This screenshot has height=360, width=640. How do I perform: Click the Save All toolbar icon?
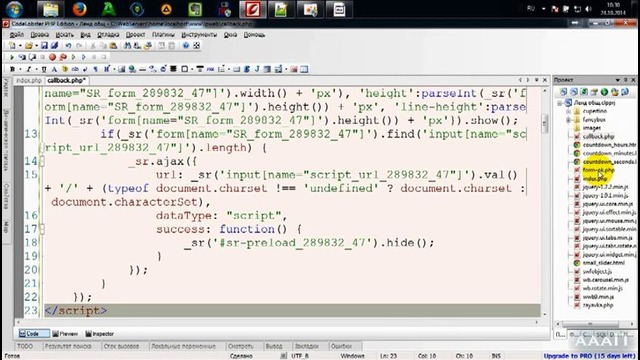pyautogui.click(x=54, y=46)
